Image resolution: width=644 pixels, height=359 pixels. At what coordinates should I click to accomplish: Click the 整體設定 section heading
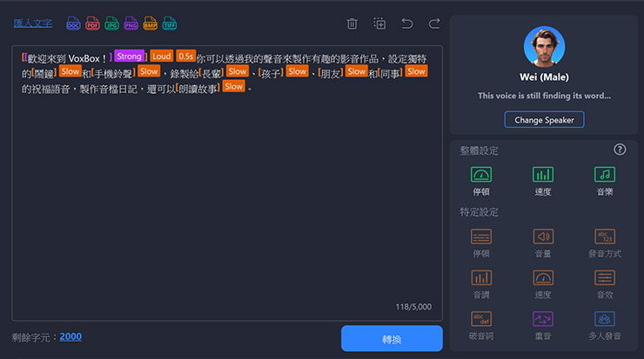point(479,150)
